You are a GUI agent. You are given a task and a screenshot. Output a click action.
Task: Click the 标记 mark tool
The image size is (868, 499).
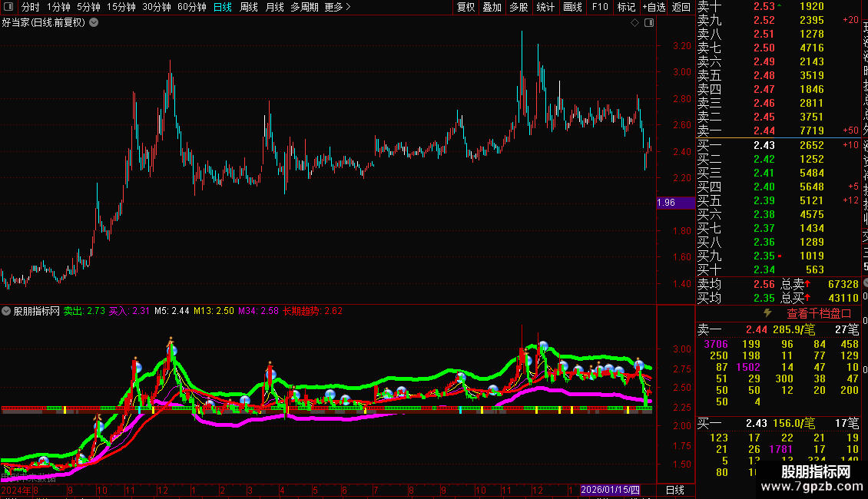[626, 7]
